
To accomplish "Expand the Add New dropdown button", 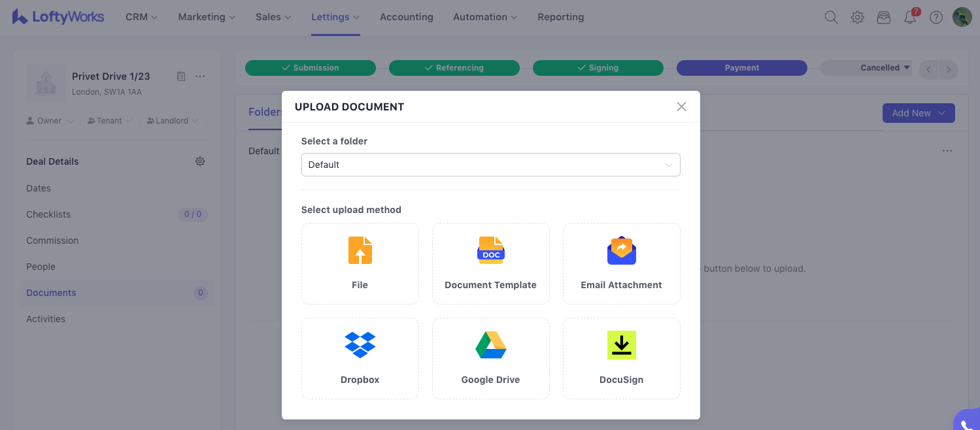I will click(x=918, y=113).
